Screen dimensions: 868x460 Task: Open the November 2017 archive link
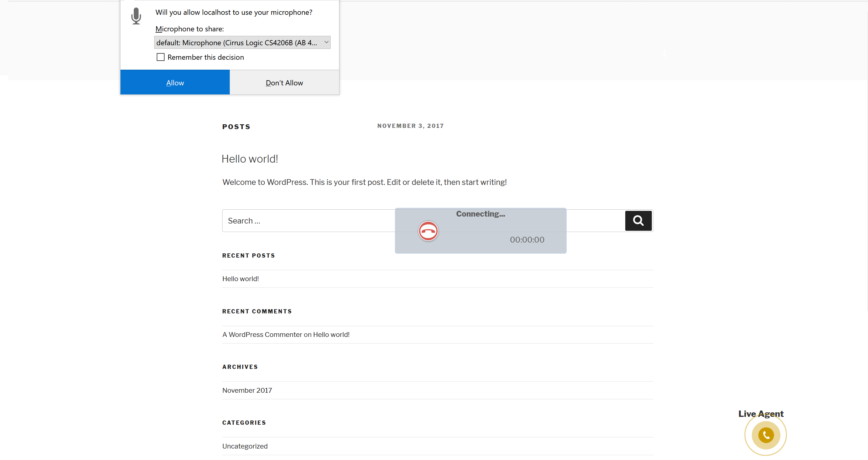coord(247,390)
